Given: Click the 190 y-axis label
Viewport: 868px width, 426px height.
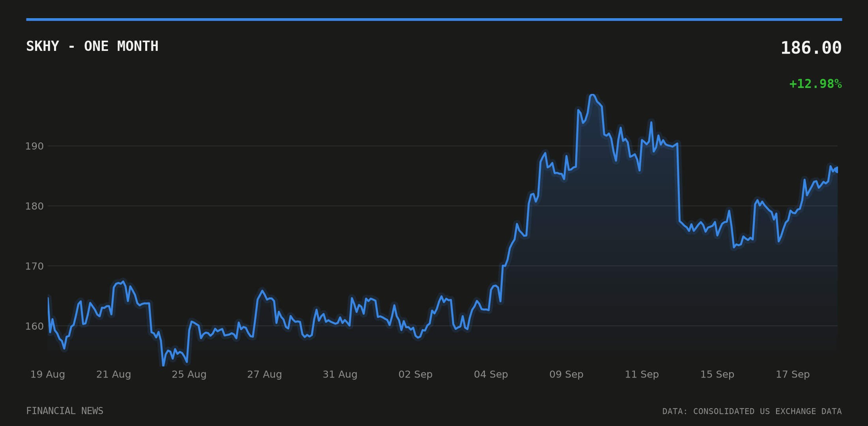Looking at the screenshot, I should click(x=34, y=146).
